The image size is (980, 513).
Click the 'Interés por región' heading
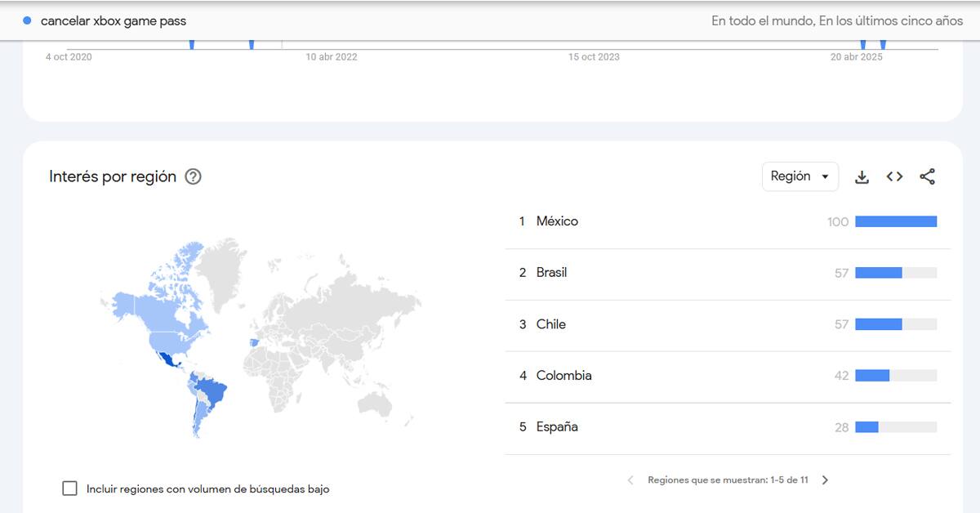coord(113,176)
